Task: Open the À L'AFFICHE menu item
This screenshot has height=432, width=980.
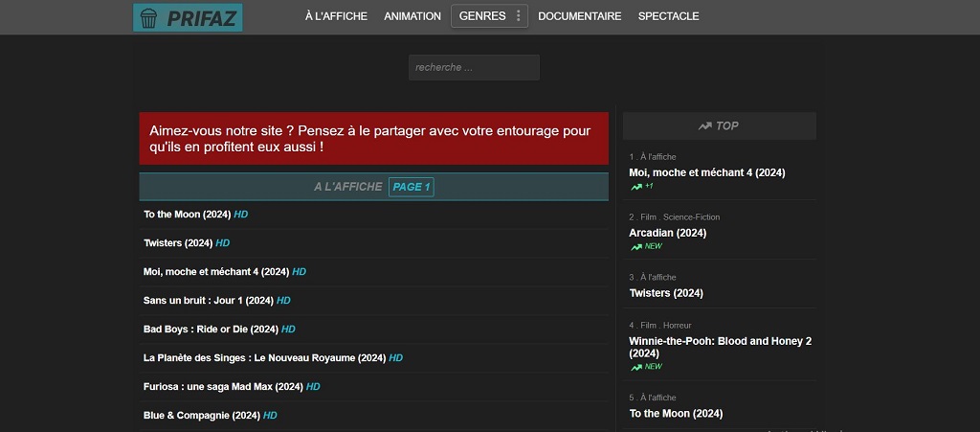Action: pyautogui.click(x=336, y=16)
